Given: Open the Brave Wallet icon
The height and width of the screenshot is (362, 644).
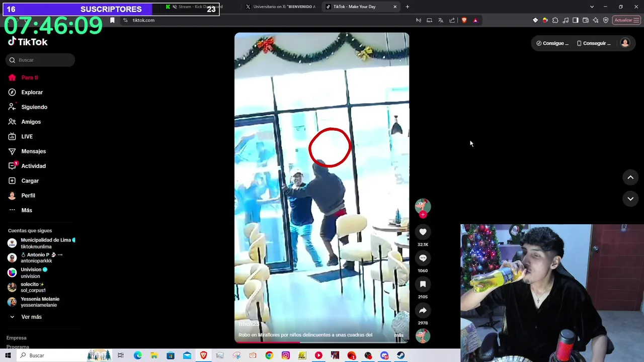Looking at the screenshot, I should 586,20.
